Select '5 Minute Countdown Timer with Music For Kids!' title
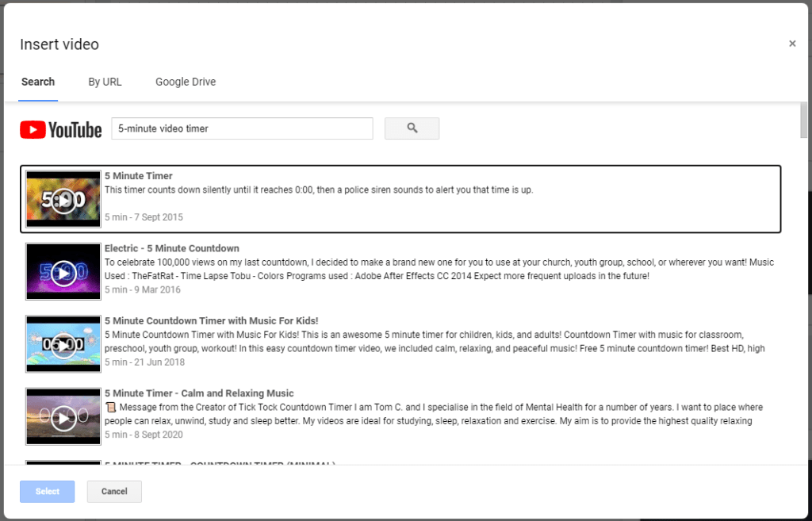The height and width of the screenshot is (521, 812). (211, 321)
